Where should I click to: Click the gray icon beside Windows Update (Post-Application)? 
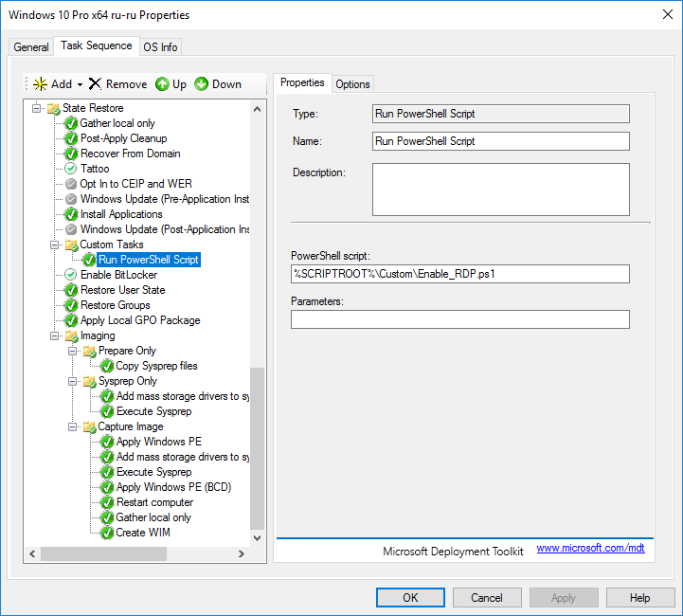click(71, 229)
